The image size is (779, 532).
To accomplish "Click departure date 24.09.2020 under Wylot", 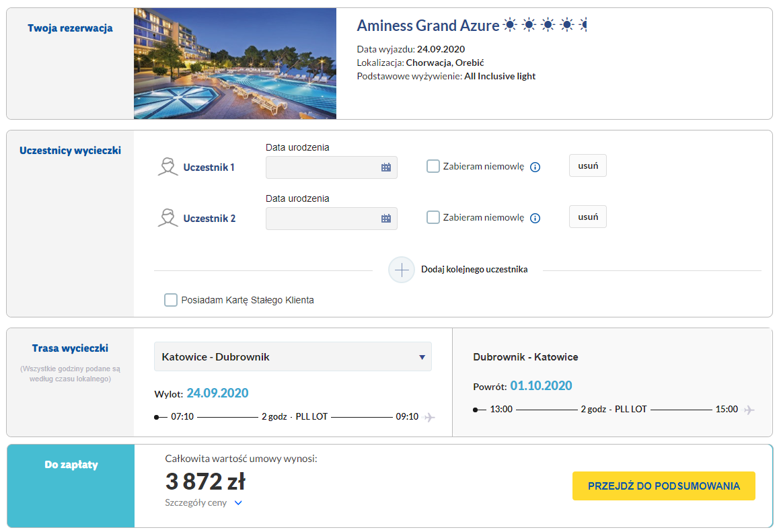I will (x=217, y=393).
